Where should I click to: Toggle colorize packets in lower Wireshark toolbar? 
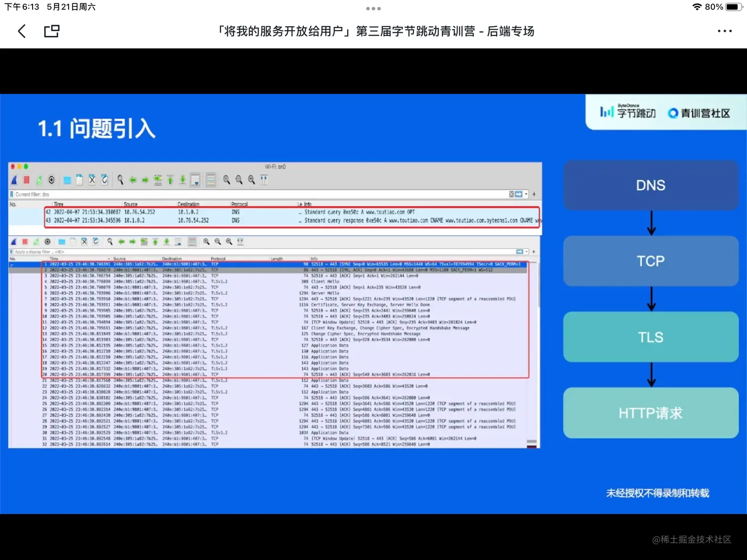tap(192, 241)
